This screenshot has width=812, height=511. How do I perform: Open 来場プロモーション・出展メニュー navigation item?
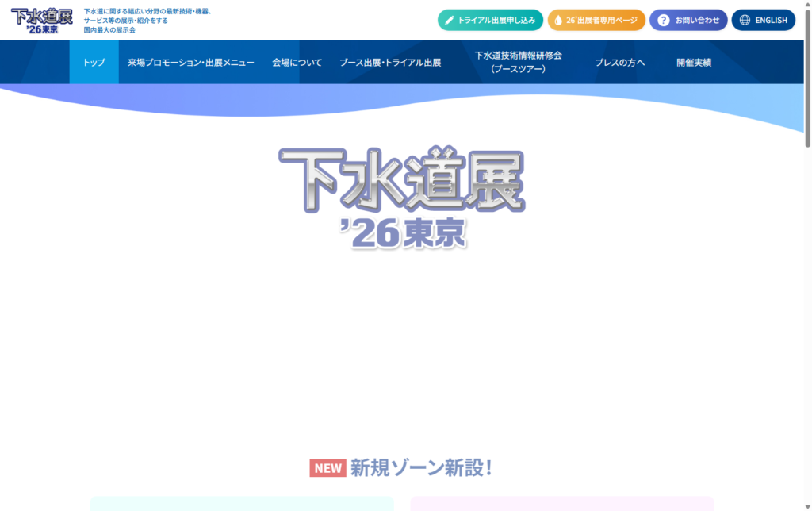193,62
